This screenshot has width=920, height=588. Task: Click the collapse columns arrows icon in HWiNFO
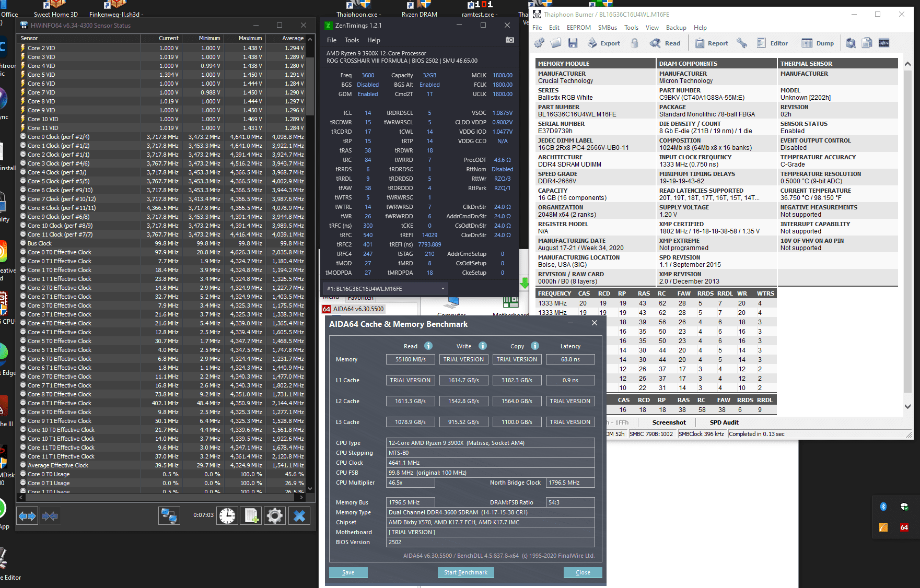click(50, 516)
